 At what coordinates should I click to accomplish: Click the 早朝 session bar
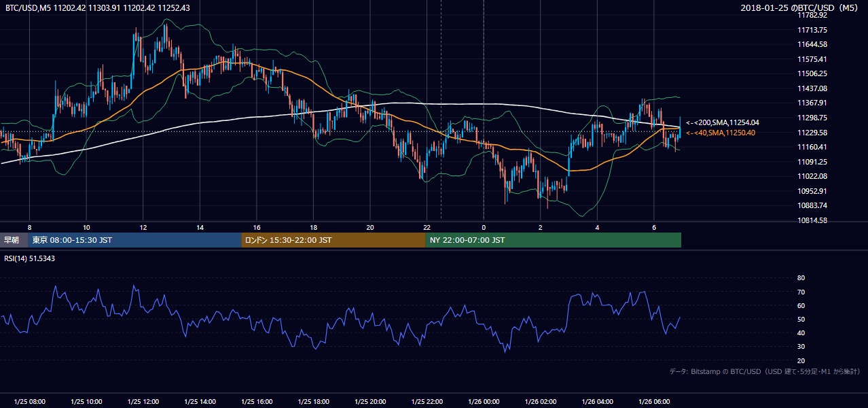14,240
